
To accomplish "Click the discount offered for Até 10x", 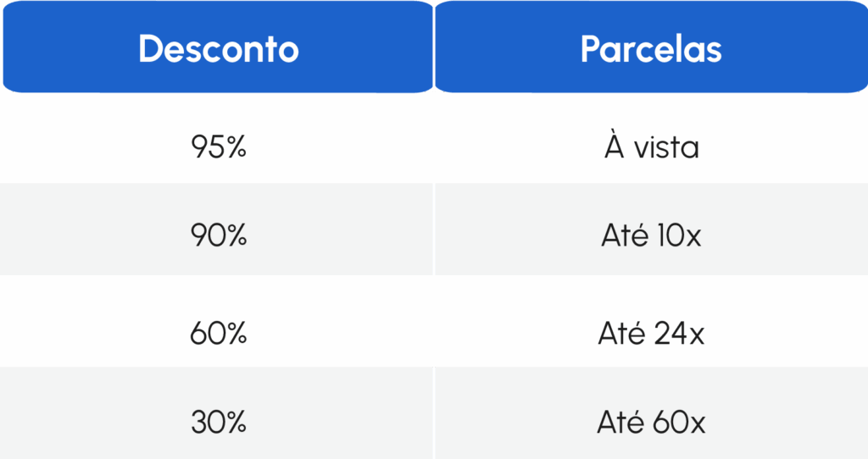I will coord(219,235).
